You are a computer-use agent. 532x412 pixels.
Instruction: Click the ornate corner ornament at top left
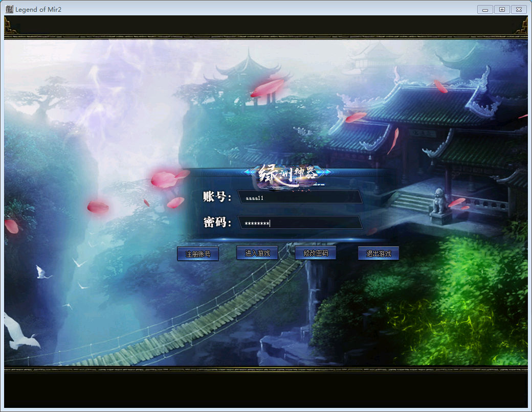11,27
